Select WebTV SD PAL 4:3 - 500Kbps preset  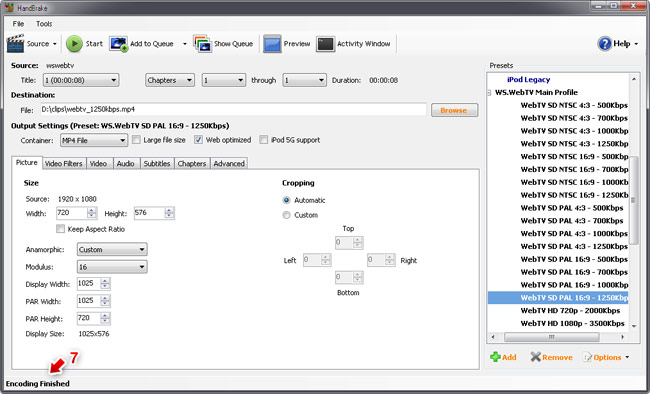[572, 208]
